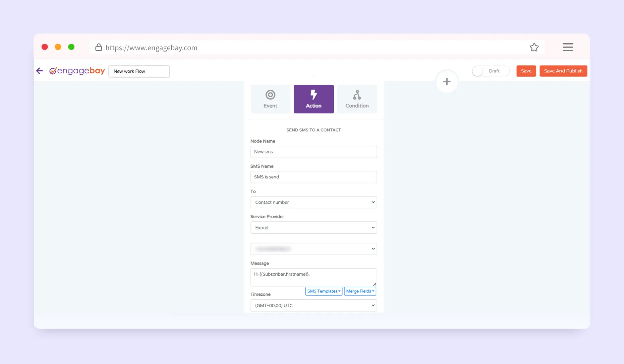The width and height of the screenshot is (624, 364).
Task: Switch to the Event tab
Action: (270, 99)
